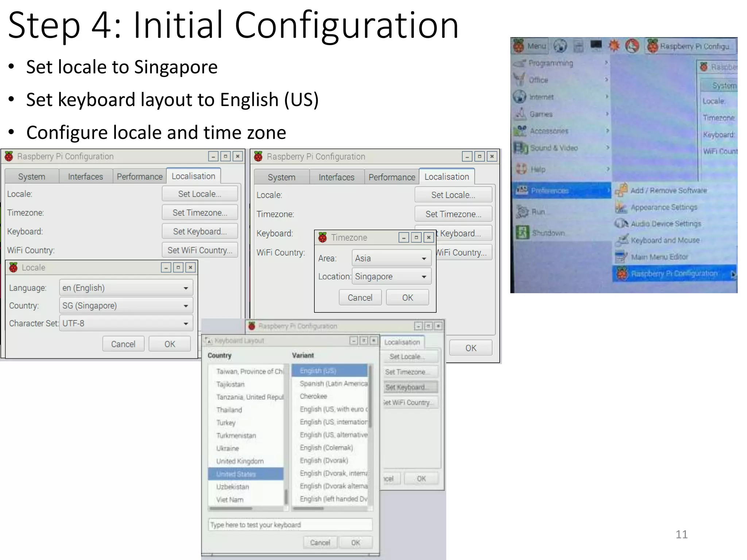Click Set Locale... in right configuration window
747x560 pixels.
coord(453,195)
